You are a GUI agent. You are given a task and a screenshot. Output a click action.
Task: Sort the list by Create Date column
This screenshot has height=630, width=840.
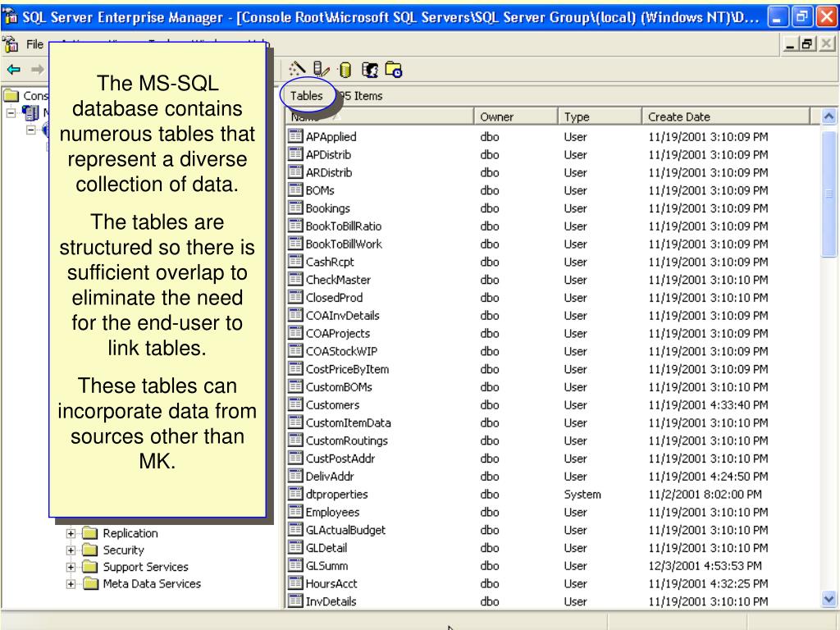coord(726,116)
